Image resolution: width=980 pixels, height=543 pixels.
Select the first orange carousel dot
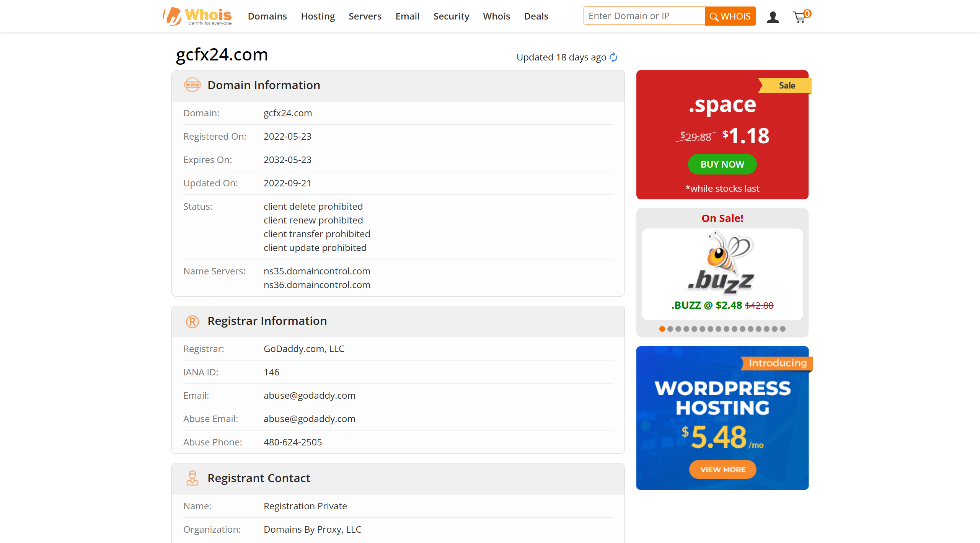pyautogui.click(x=662, y=329)
